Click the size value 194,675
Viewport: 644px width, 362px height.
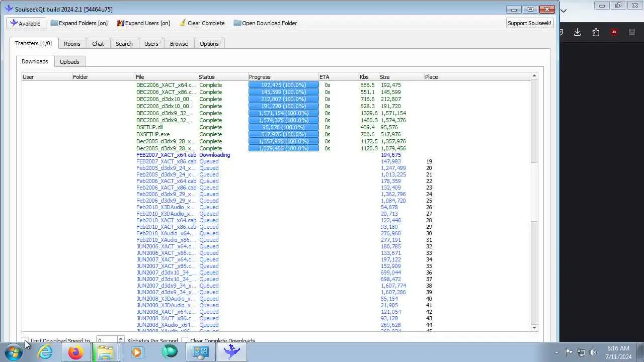(391, 155)
